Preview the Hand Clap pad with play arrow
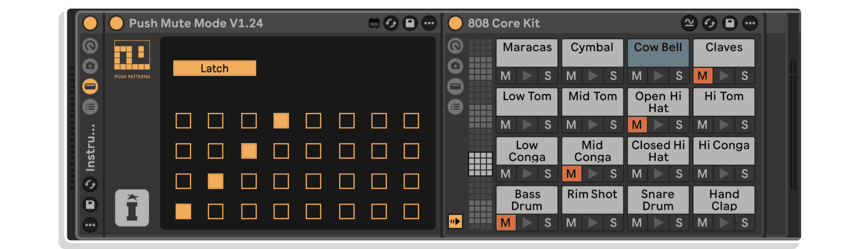This screenshot has width=868, height=249. point(724,223)
